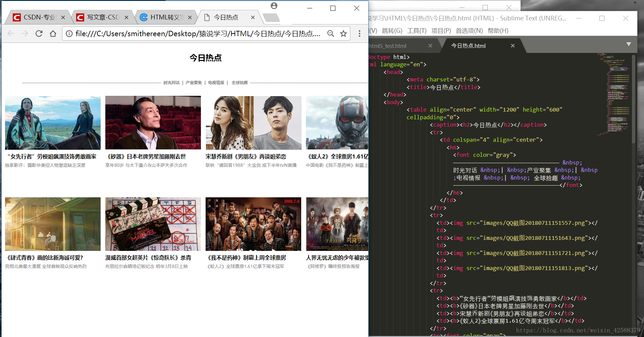Click subtitle 布丽拉尔森晒场记板纪念 明年3月8日上映
The width and height of the screenshot is (644, 337).
(x=147, y=266)
